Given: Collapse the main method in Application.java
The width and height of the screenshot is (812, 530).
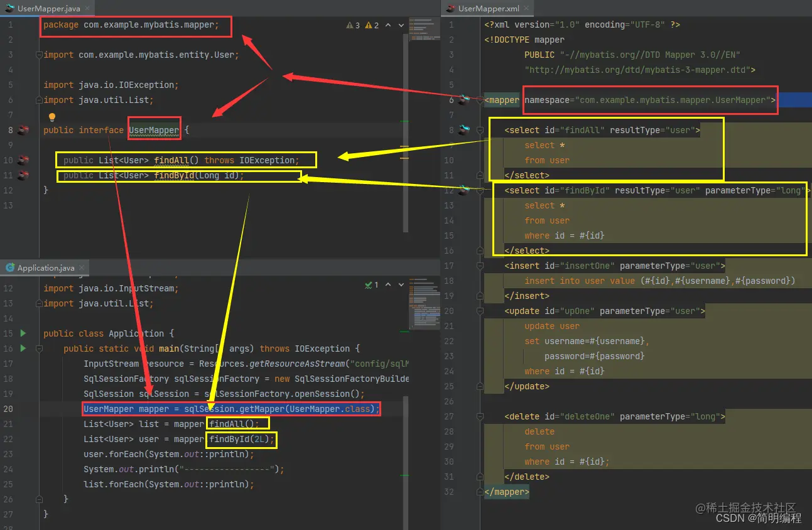Looking at the screenshot, I should 39,349.
